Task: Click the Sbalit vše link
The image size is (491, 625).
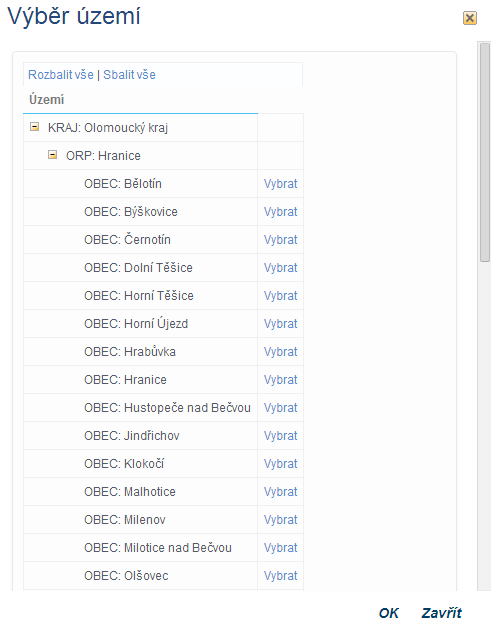Action: click(x=130, y=75)
